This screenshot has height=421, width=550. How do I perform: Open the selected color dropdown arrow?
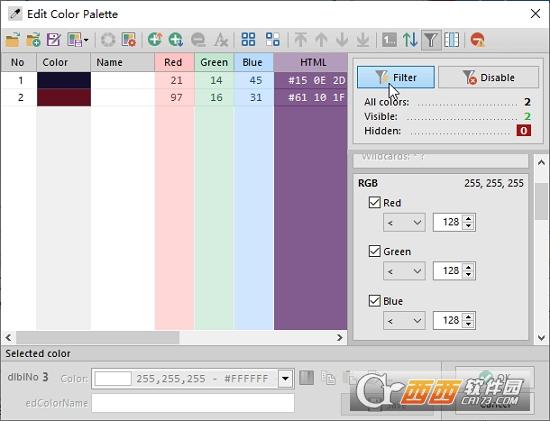(286, 379)
